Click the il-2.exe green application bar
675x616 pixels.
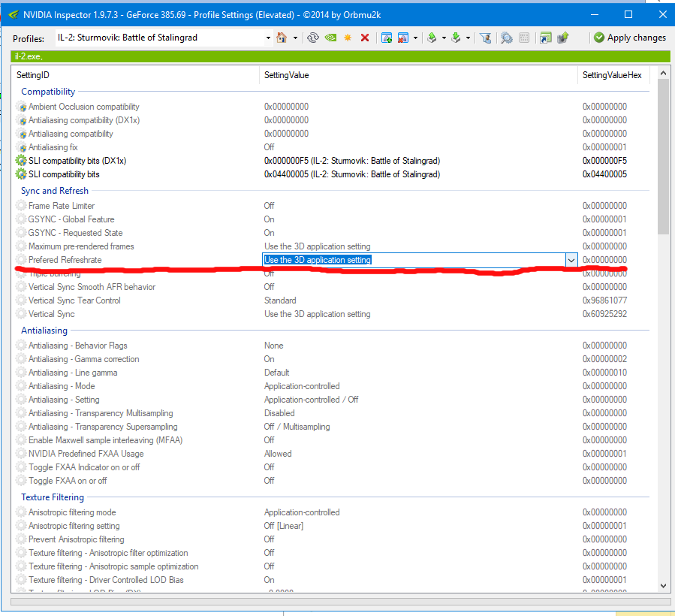[340, 56]
